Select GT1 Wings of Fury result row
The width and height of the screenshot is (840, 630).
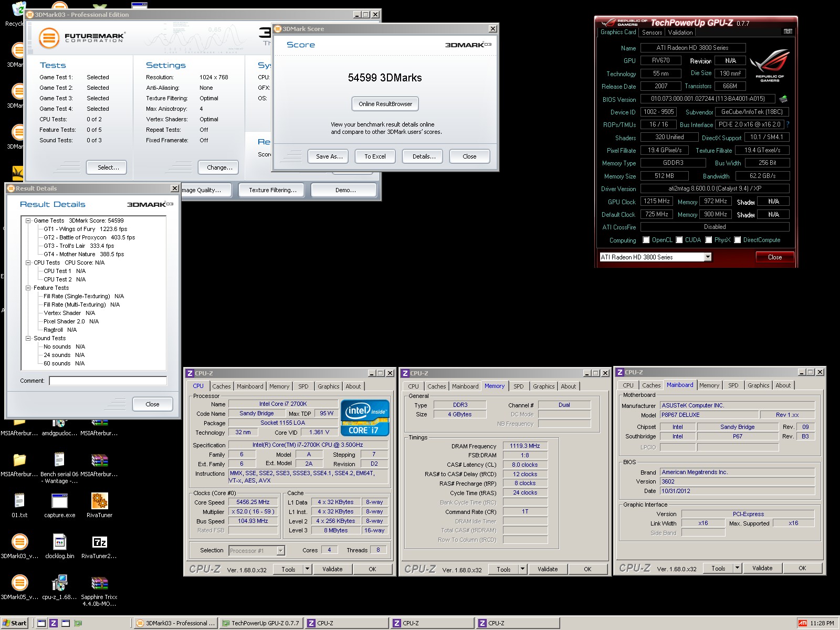click(x=85, y=229)
